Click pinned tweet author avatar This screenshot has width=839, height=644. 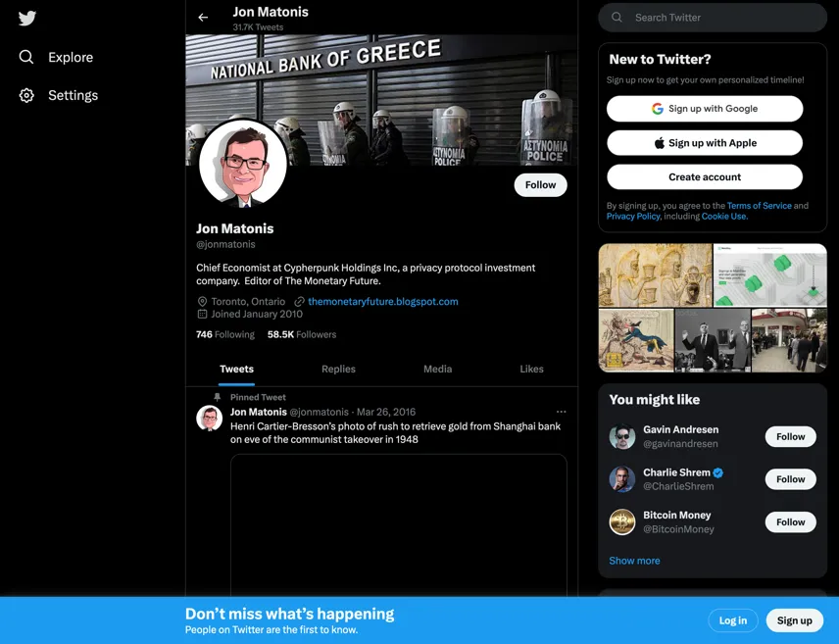(209, 419)
